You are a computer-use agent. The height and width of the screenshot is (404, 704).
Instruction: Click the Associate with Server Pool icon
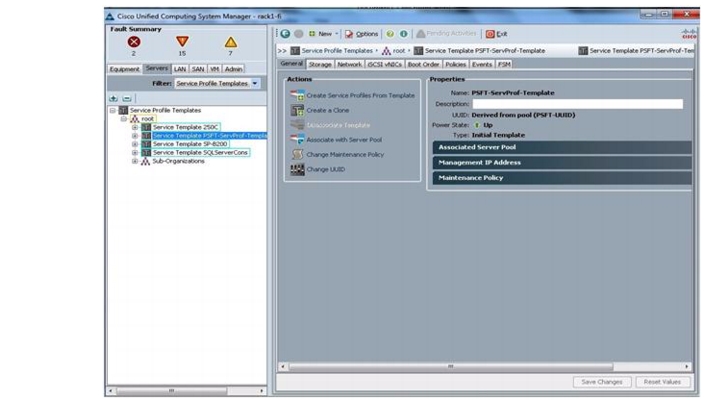point(297,140)
